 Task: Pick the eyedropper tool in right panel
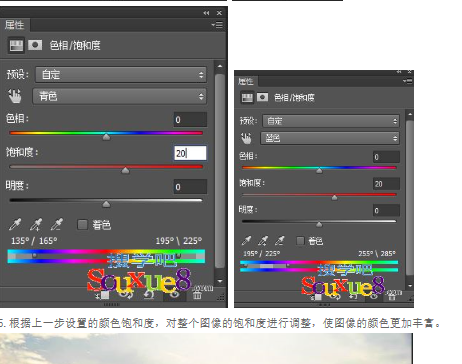click(246, 240)
